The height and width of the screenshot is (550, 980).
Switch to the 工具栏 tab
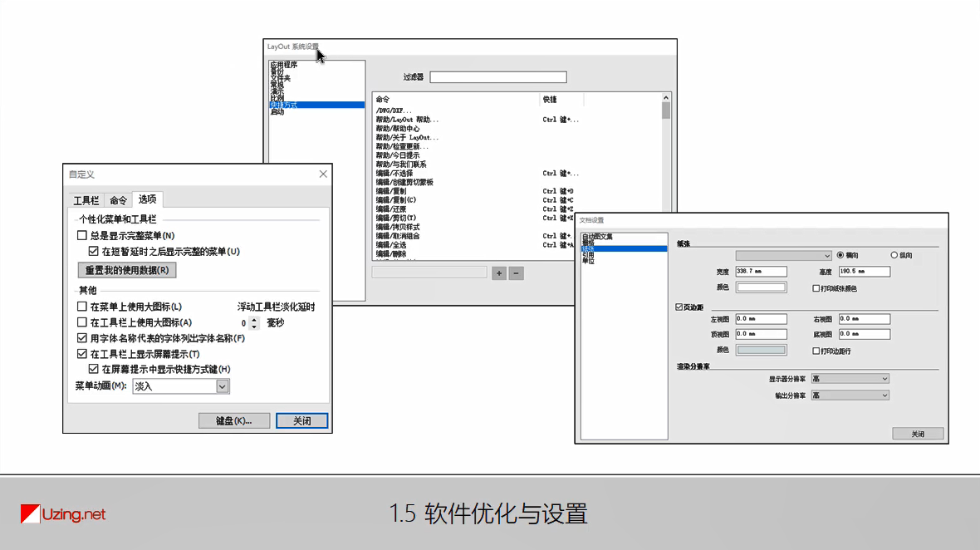click(86, 199)
